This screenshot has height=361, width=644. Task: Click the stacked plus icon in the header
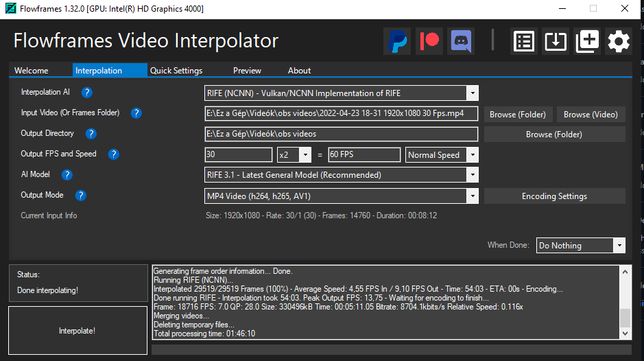coord(587,41)
